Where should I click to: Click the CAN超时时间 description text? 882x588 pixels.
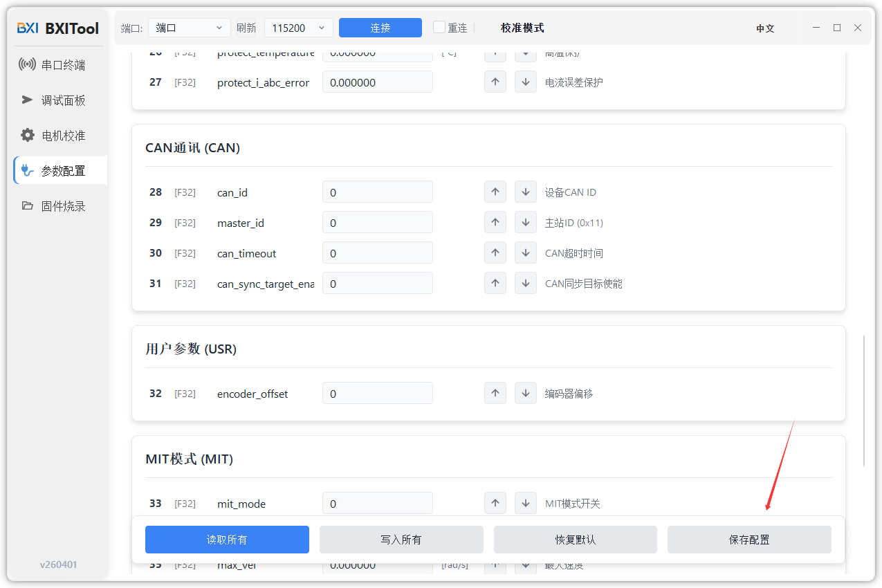click(x=574, y=253)
